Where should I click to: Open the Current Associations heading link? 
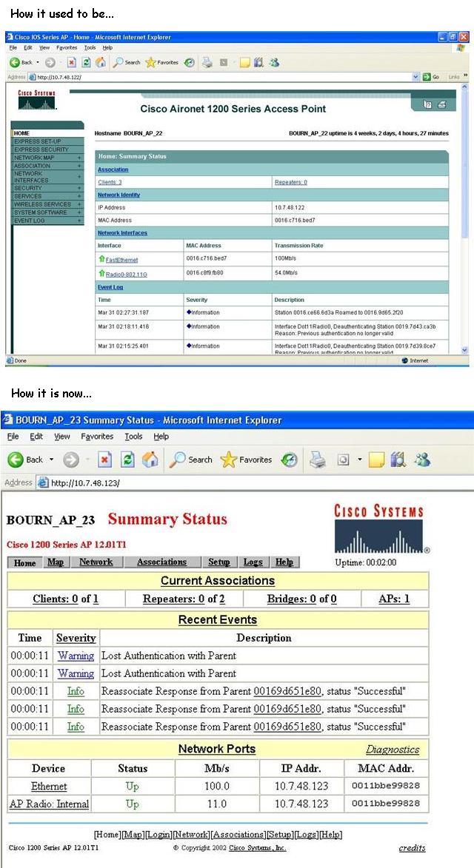pyautogui.click(x=218, y=581)
